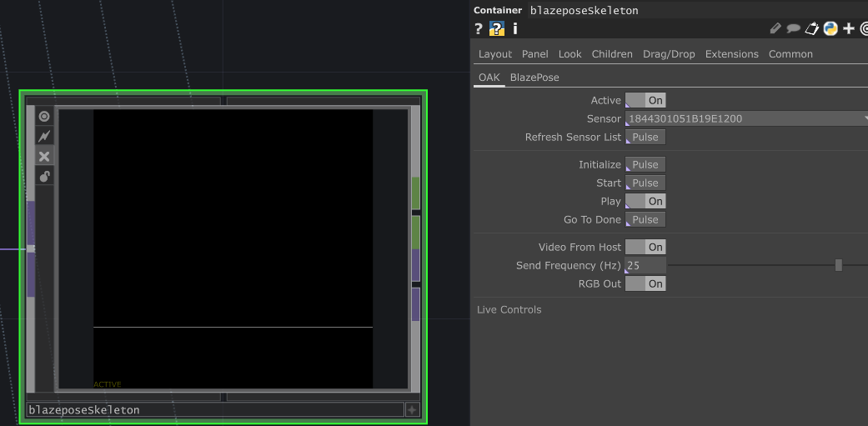Click the Send Frequency slider handle

839,266
